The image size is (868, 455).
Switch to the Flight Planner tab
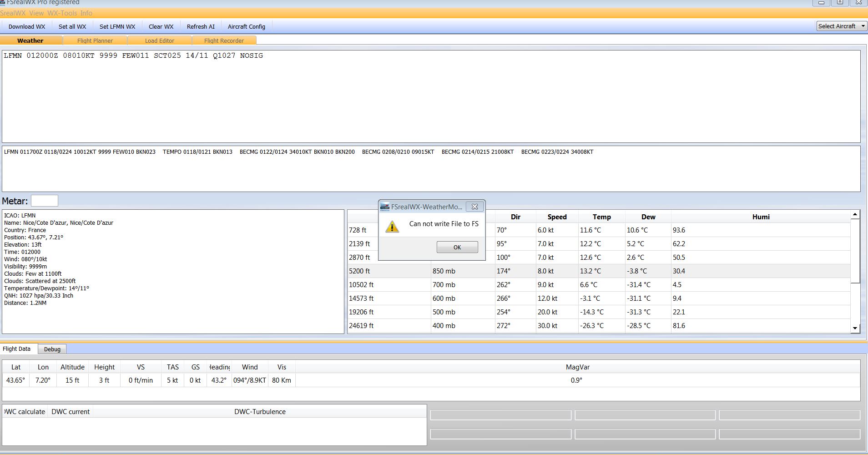(95, 40)
